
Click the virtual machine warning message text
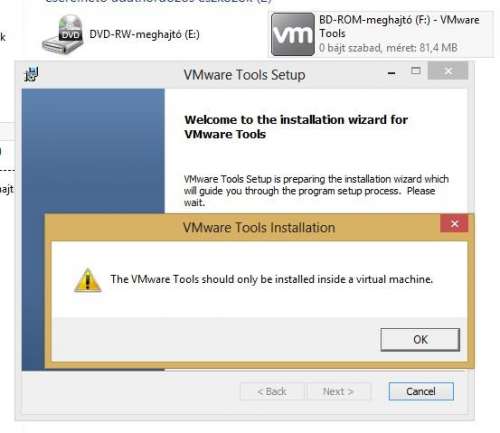[x=271, y=279]
